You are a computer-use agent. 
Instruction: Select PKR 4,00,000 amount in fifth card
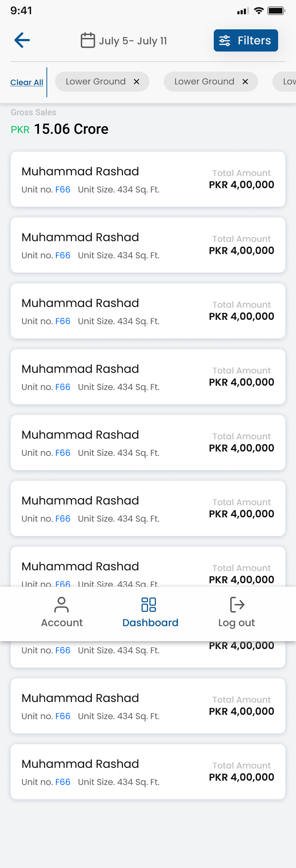coord(242,448)
